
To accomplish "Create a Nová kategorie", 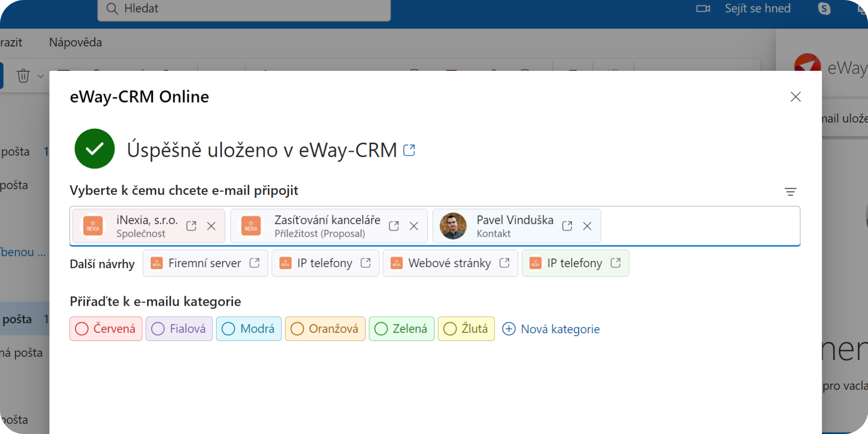I will [x=551, y=329].
